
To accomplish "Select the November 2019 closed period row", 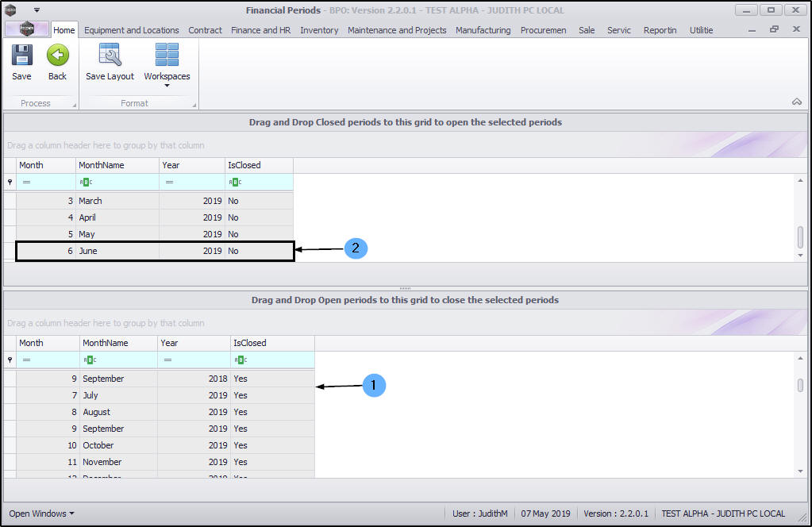I will 165,462.
